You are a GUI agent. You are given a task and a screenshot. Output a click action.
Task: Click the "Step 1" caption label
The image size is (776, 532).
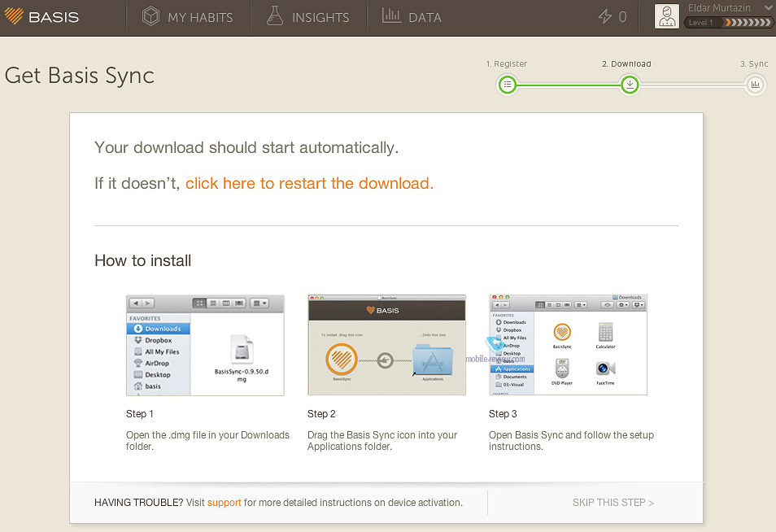coord(140,414)
